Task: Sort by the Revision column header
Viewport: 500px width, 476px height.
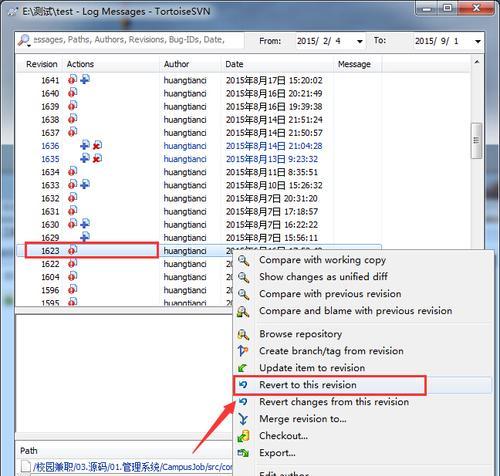Action: click(x=40, y=64)
